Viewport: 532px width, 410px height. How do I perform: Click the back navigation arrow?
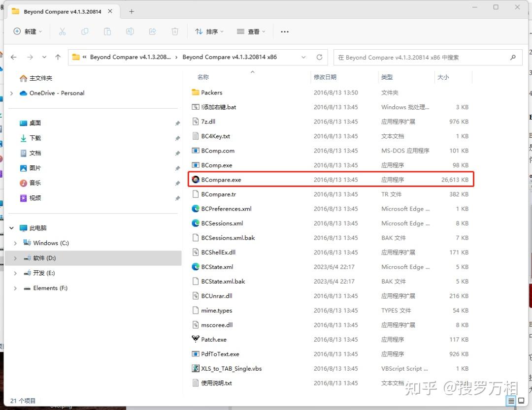click(13, 57)
